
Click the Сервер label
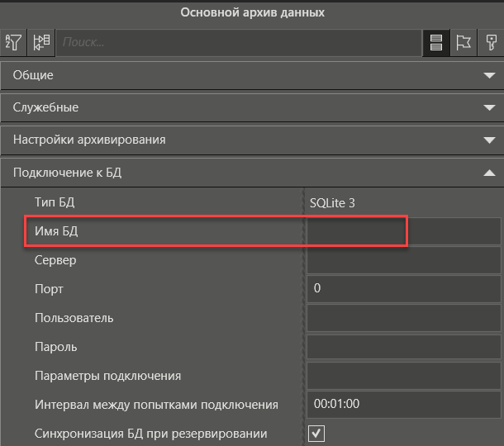point(55,260)
